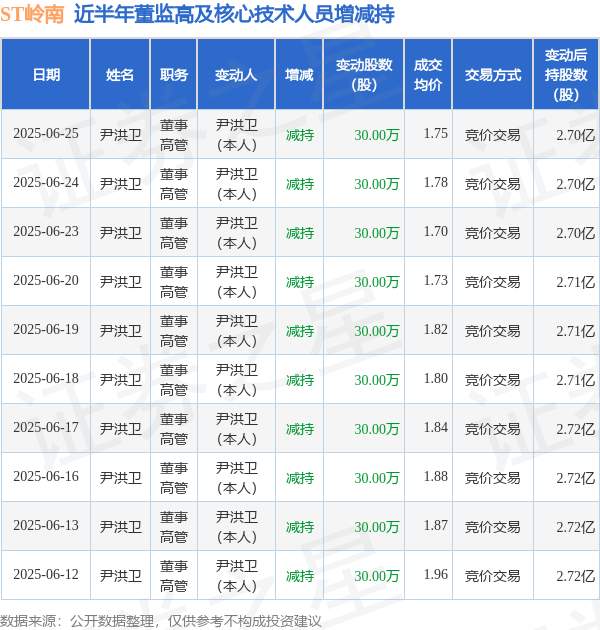600x630 pixels.
Task: Click 减持 in the 2025-06-16 row
Action: point(300,478)
